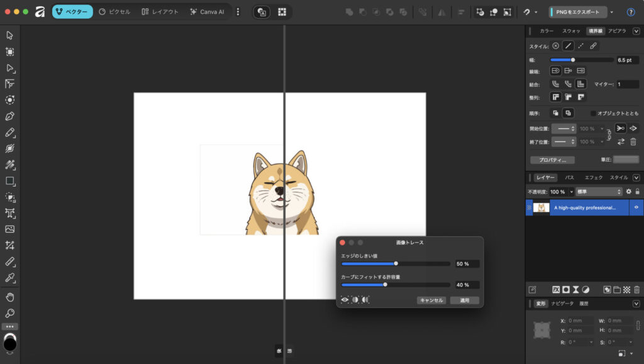Screen dimensions: 644x364
Task: Expand the arrow next to PNGをエクスポート
Action: tap(612, 12)
